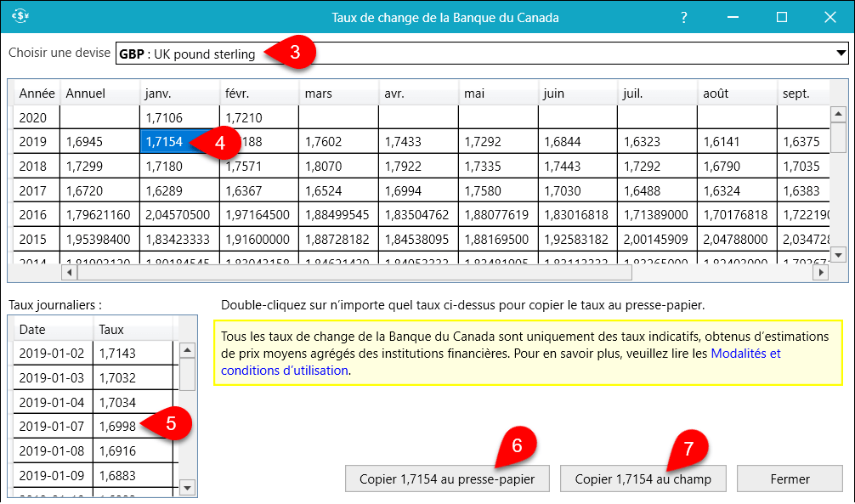Select the highlighted 2019 janv. rate 1,7154
This screenshot has height=504, width=855.
tap(179, 142)
